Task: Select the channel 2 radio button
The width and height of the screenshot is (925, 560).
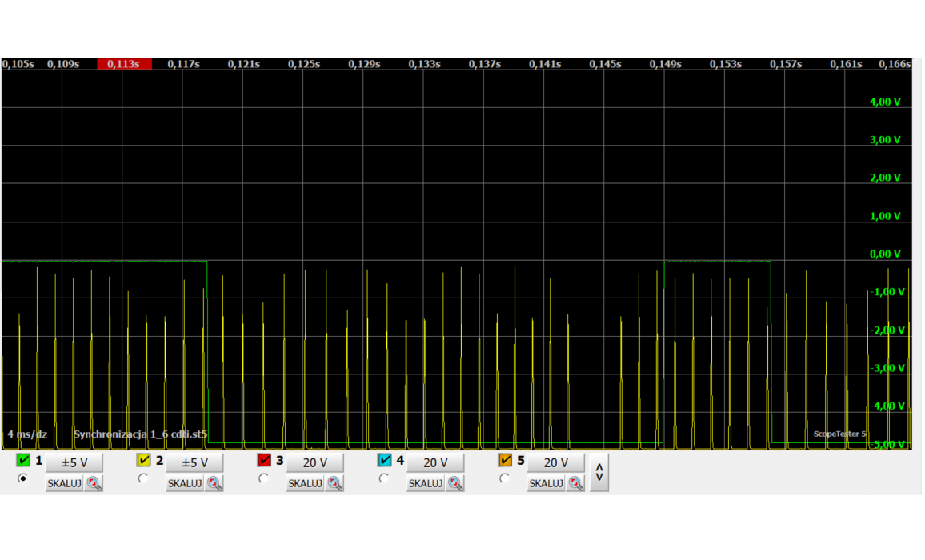Action: pos(143,478)
